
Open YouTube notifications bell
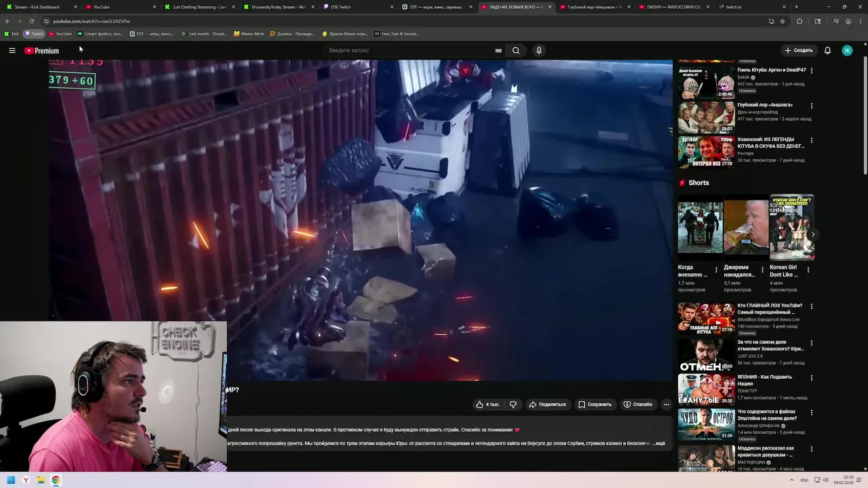827,50
